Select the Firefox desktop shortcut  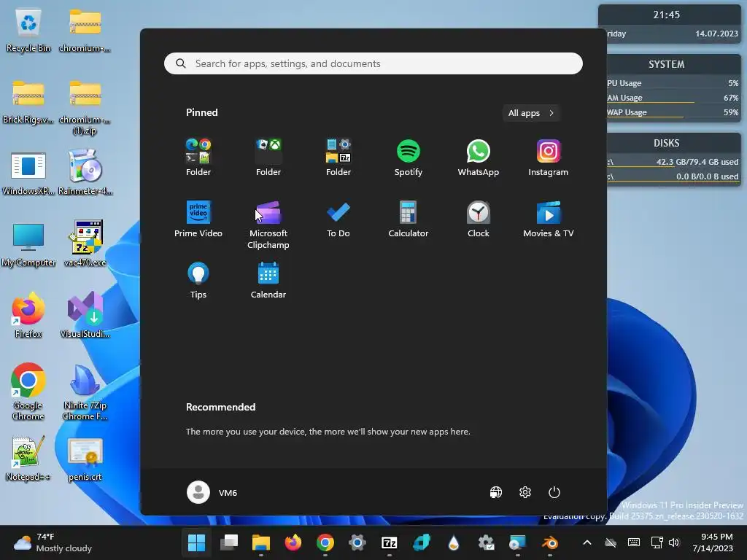pos(28,315)
